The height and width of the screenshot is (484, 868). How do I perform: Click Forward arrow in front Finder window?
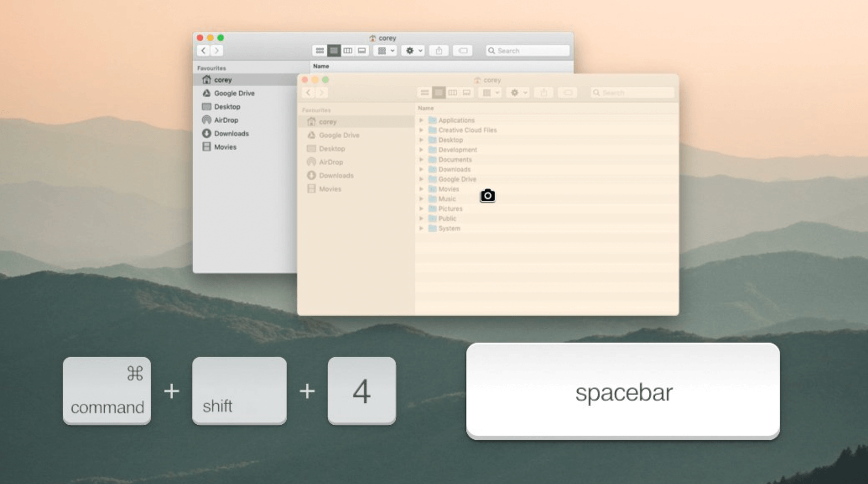click(x=321, y=93)
